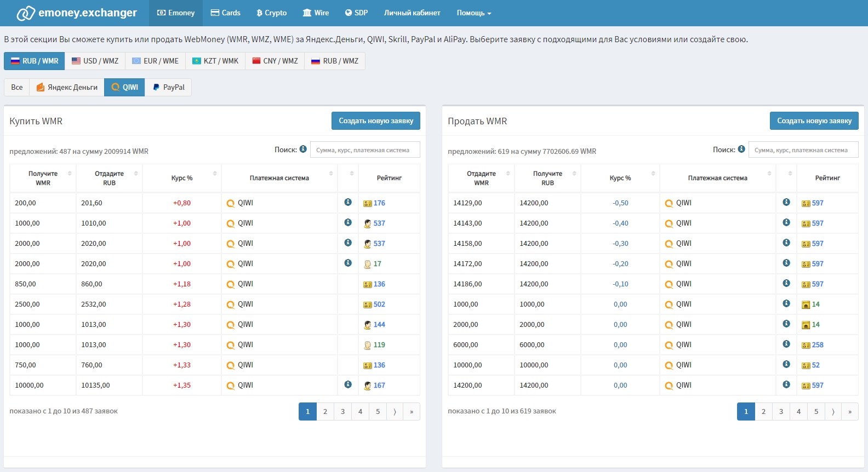The image size is (868, 472).
Task: Open rating 502 seller profile
Action: pyautogui.click(x=379, y=304)
